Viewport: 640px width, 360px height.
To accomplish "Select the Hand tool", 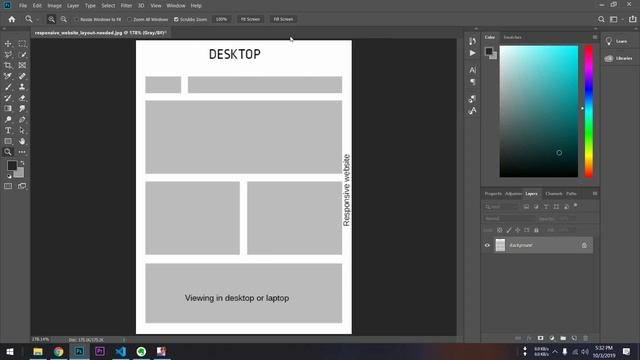I will [x=22, y=141].
